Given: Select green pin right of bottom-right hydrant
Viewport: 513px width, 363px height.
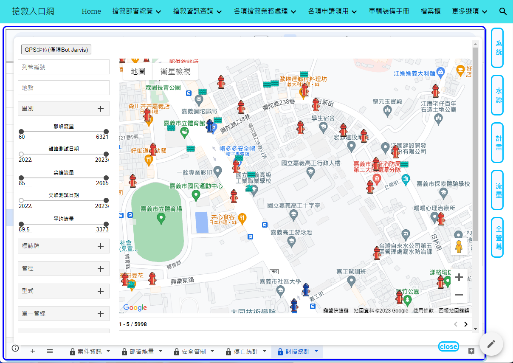Looking at the screenshot, I should (407, 301).
